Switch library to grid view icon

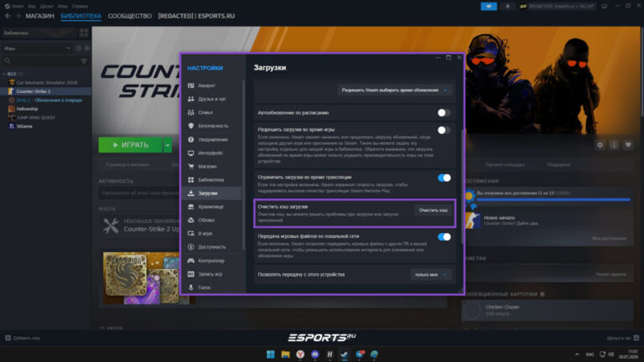coord(84,33)
